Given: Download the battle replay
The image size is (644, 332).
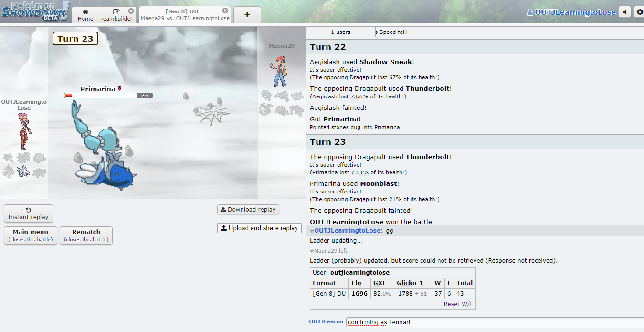Looking at the screenshot, I should click(248, 209).
